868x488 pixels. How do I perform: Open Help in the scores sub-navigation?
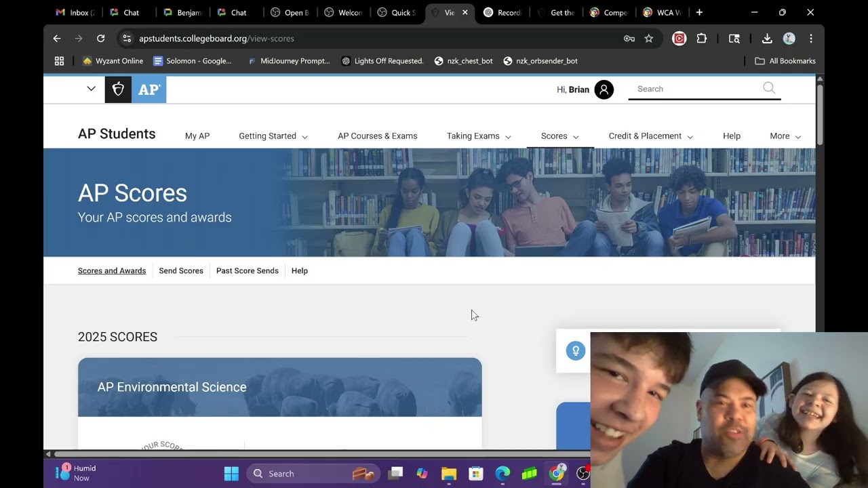[x=300, y=270]
